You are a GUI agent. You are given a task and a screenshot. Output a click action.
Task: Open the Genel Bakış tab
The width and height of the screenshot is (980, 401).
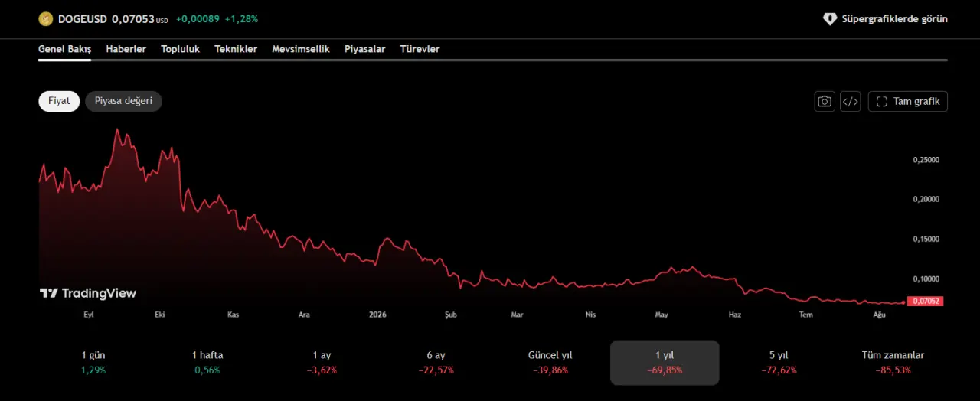point(65,49)
